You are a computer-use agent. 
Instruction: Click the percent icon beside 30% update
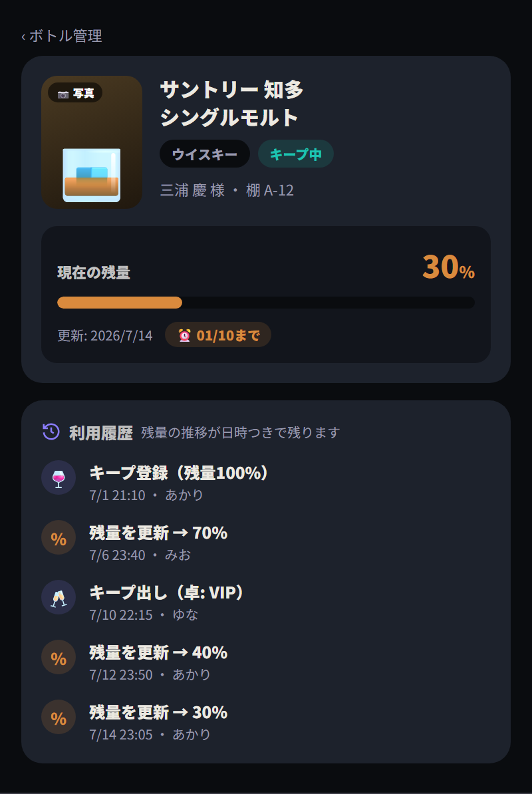coord(59,717)
